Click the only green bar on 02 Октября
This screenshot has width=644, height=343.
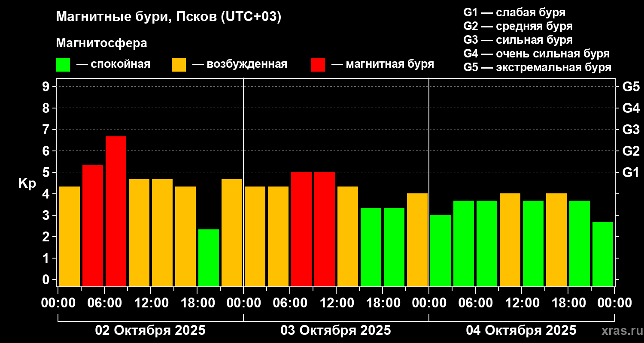(x=209, y=258)
